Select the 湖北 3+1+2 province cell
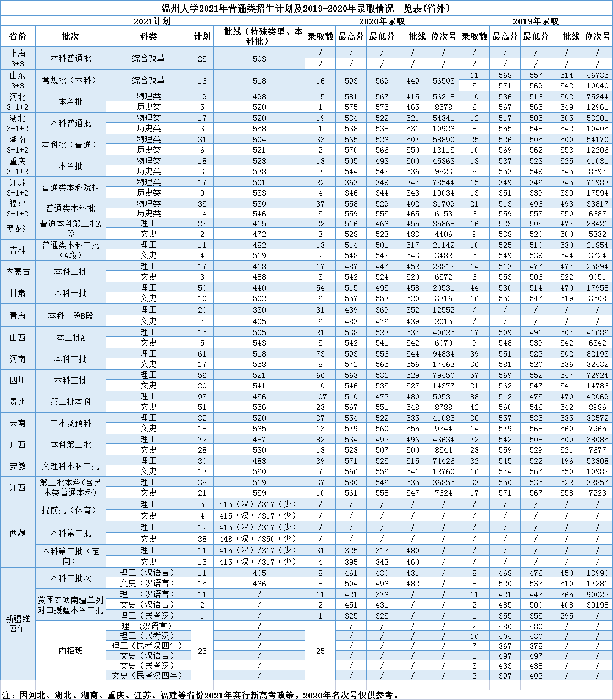 [18, 123]
